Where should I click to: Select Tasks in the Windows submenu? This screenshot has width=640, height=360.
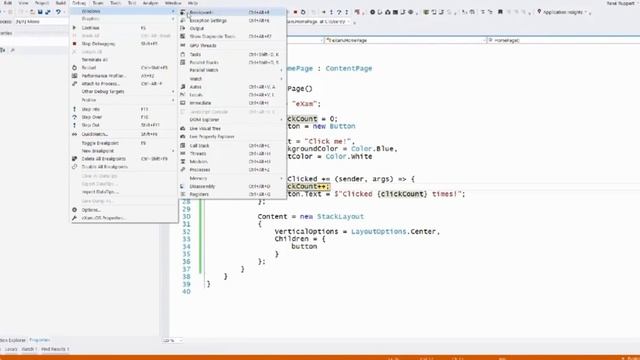click(231, 54)
